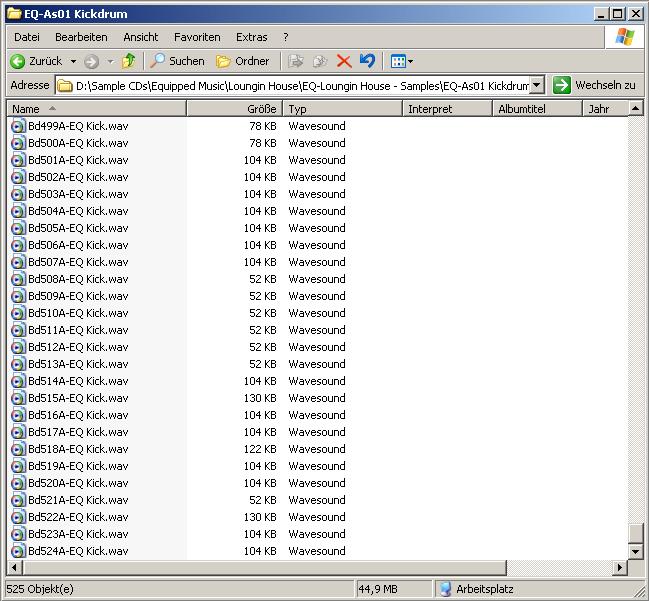
Task: Click the file name Bd520A-EQ Kick.wav
Action: click(x=78, y=483)
